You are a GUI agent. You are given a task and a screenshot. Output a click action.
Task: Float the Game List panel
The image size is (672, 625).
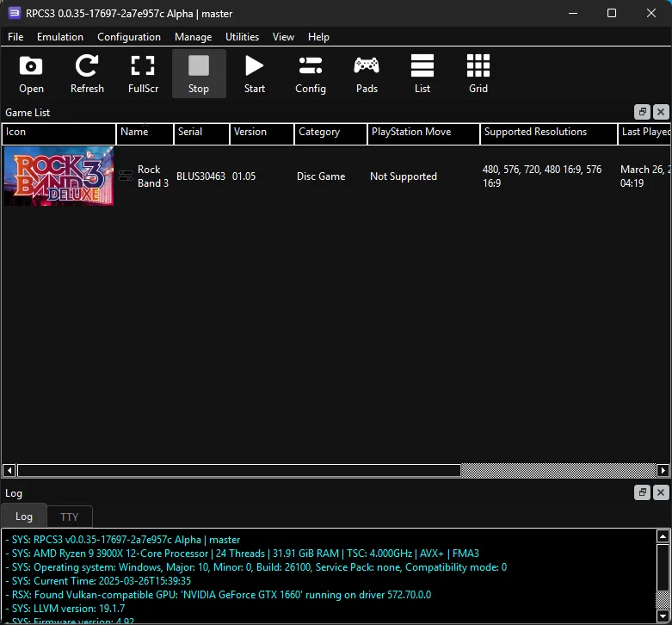point(642,112)
